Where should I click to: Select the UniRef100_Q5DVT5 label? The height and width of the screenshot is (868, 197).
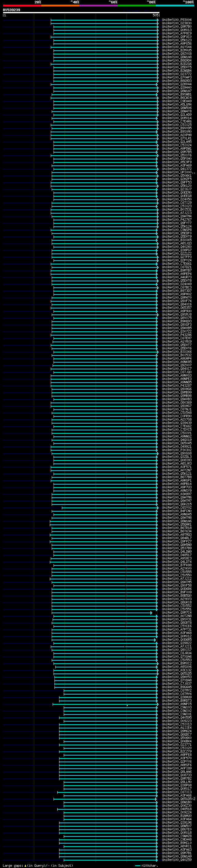(176, 67)
